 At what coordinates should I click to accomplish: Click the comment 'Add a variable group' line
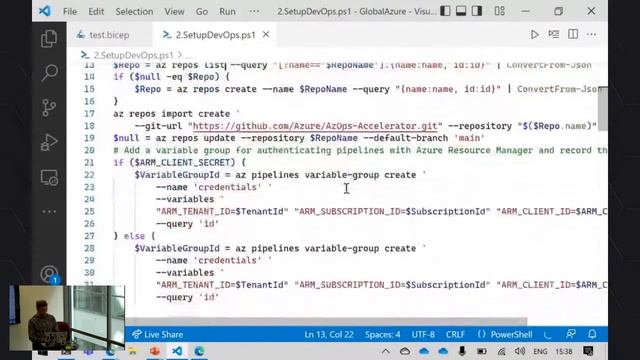pyautogui.click(x=360, y=151)
